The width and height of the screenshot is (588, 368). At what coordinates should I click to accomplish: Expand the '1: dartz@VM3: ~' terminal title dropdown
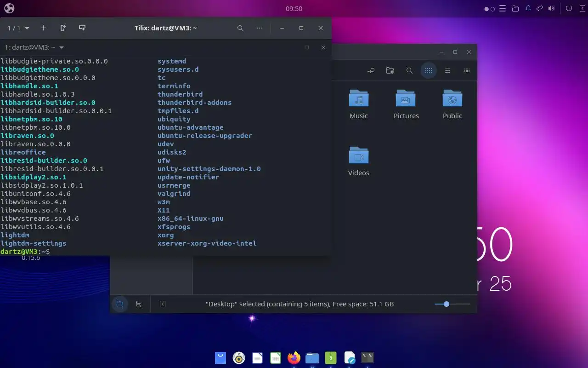tap(34, 47)
